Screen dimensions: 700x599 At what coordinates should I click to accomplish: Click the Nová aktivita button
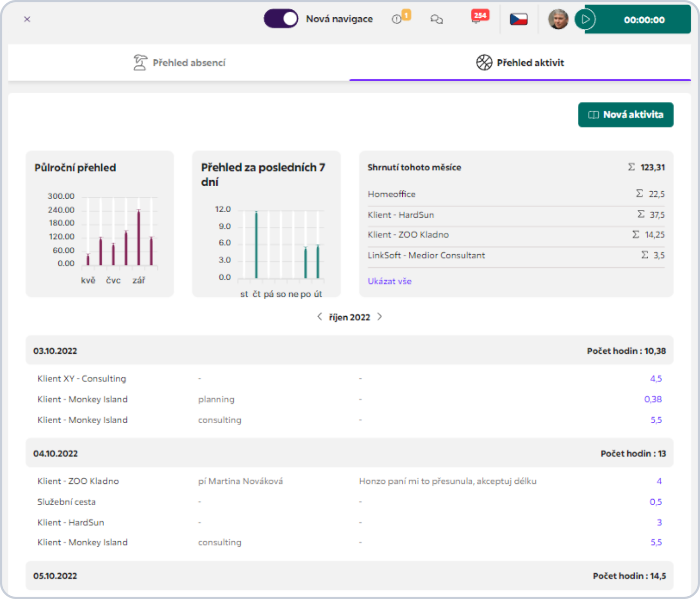[x=625, y=115]
